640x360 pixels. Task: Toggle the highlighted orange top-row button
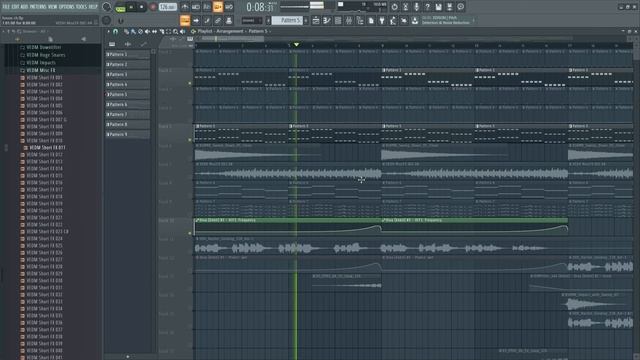[x=218, y=7]
